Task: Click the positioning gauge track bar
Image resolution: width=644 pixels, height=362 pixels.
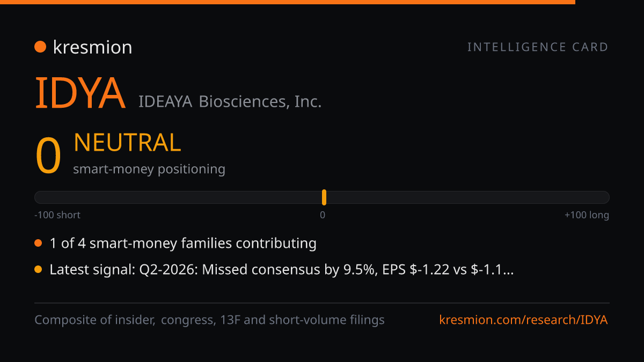Action: coord(322,197)
